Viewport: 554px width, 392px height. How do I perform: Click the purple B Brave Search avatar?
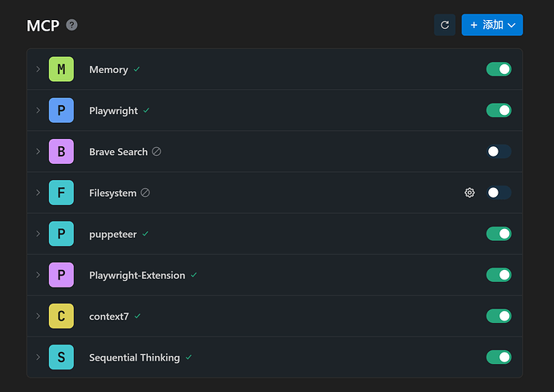(61, 151)
